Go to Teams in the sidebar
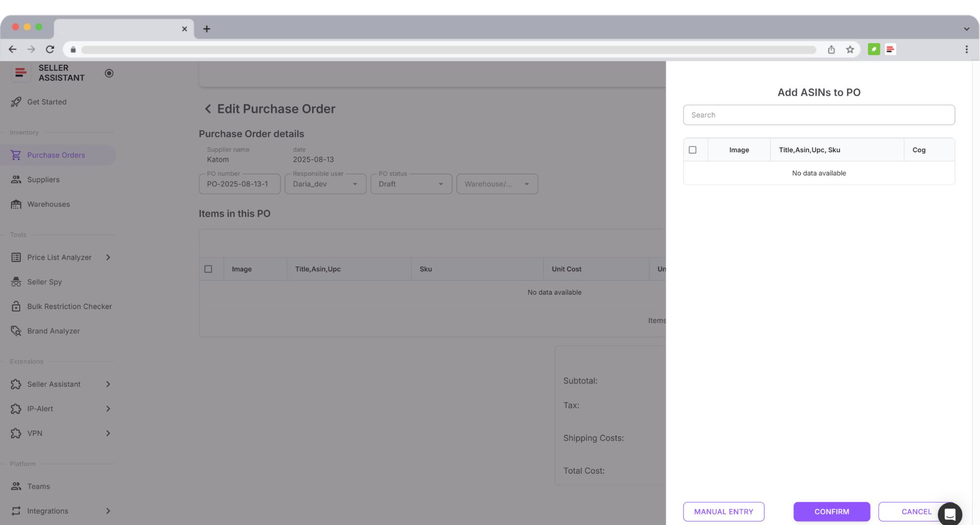980x525 pixels. tap(38, 487)
